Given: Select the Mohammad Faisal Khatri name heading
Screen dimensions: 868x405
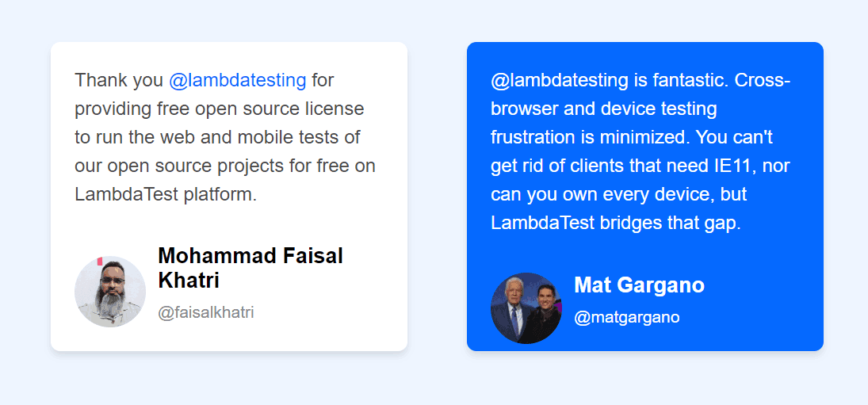Looking at the screenshot, I should click(x=250, y=257).
